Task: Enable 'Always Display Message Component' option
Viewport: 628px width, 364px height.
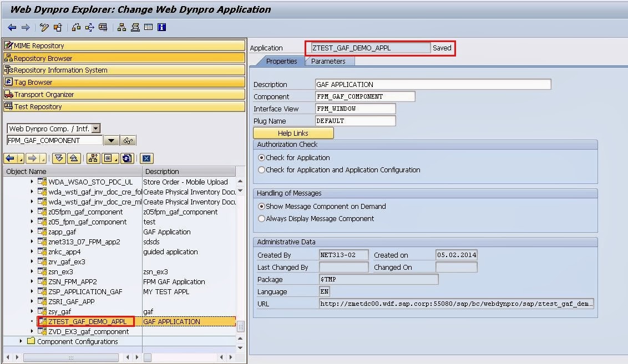Action: pos(261,219)
